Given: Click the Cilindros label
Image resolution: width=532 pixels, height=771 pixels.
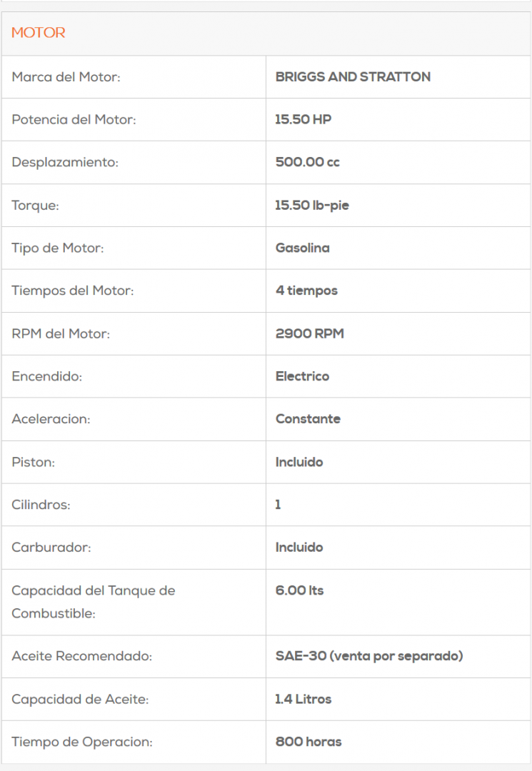Looking at the screenshot, I should click(x=41, y=505).
